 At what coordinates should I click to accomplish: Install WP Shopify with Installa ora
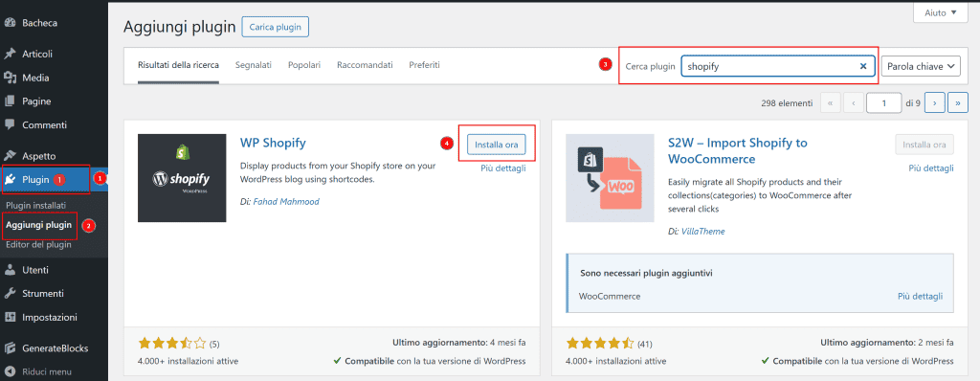(x=497, y=145)
